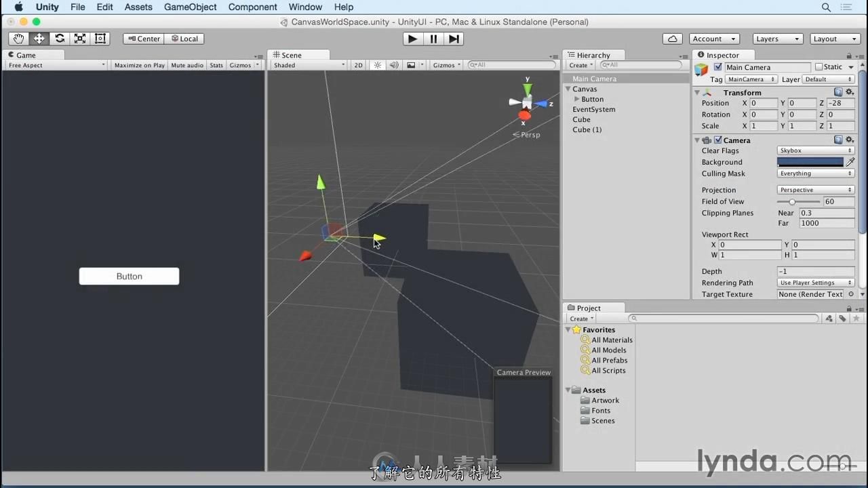Open the Layout dropdown button
This screenshot has height=488, width=868.
pyautogui.click(x=835, y=39)
